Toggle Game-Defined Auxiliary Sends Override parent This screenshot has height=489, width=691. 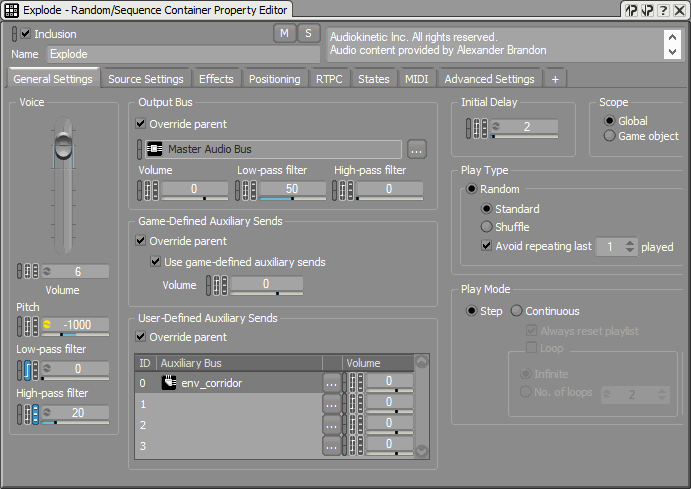tap(141, 241)
